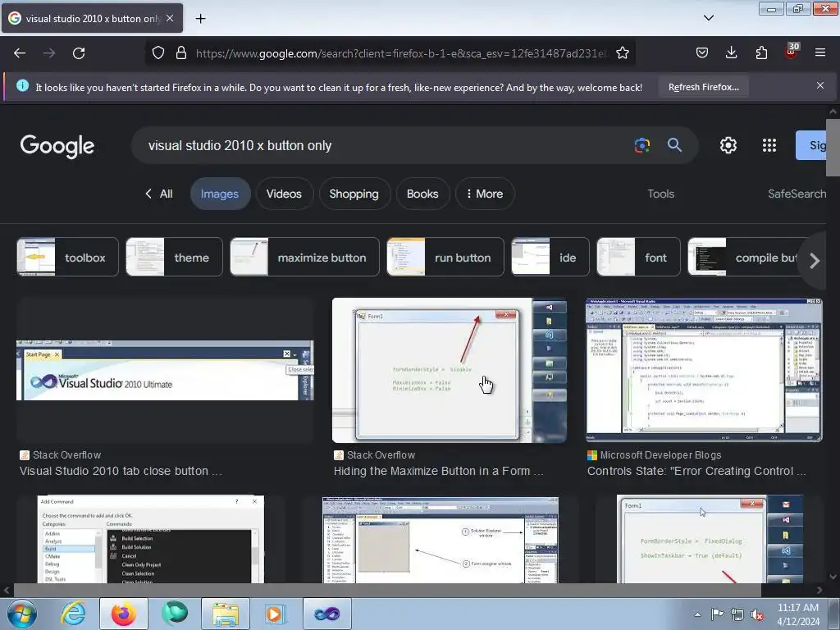This screenshot has height=630, width=840.
Task: Launch Internet Explorer from the taskbar
Action: pos(73,614)
